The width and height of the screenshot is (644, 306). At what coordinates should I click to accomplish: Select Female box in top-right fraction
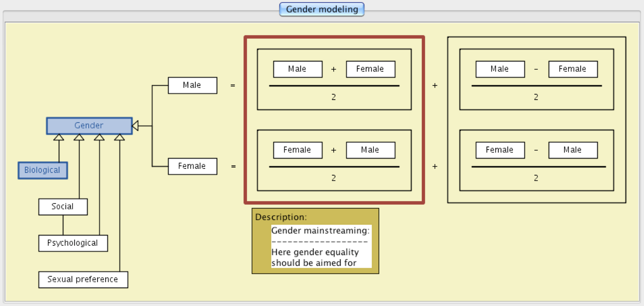[x=573, y=69]
